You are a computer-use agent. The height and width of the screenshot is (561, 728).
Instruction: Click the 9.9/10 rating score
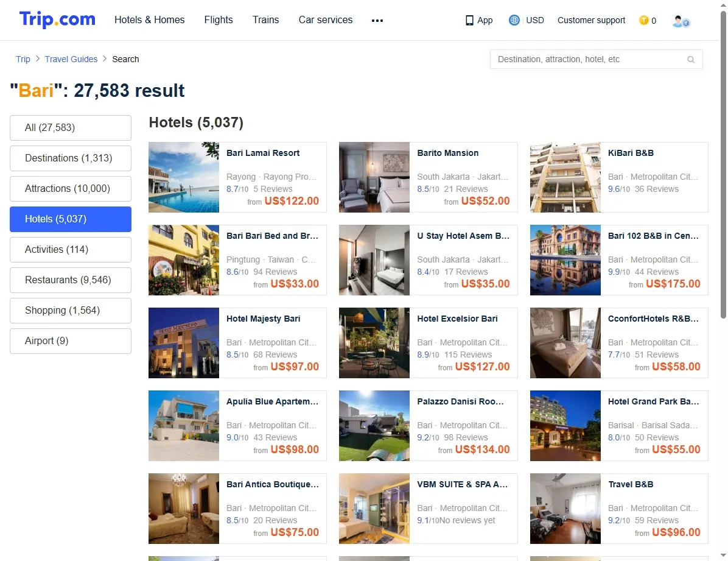pos(619,272)
